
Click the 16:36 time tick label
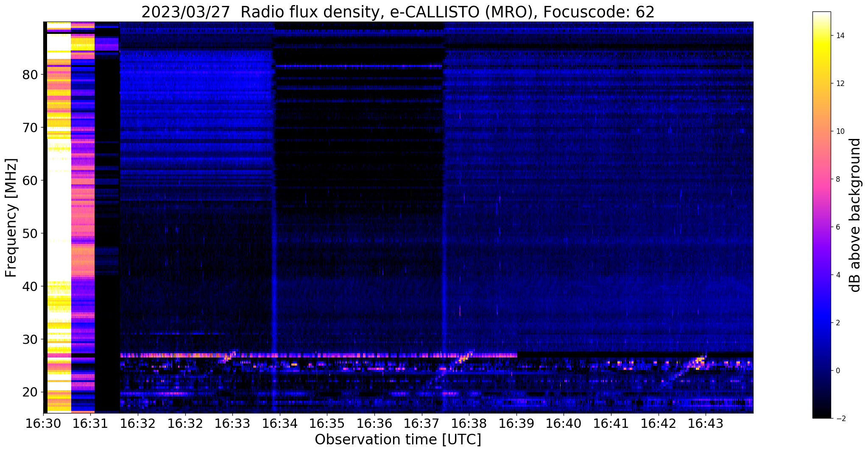coord(374,423)
